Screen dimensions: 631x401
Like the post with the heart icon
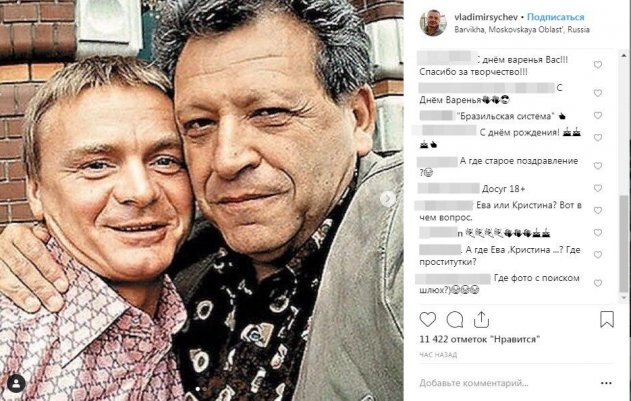[427, 319]
